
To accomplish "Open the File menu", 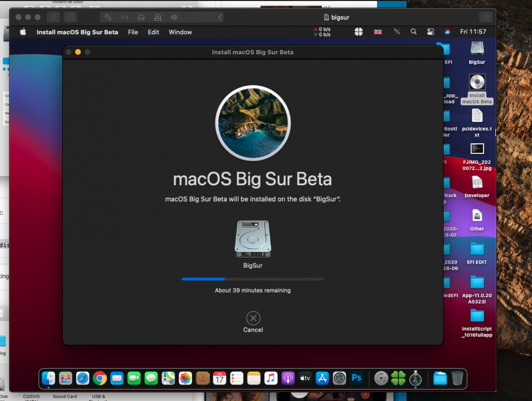I will [x=133, y=32].
